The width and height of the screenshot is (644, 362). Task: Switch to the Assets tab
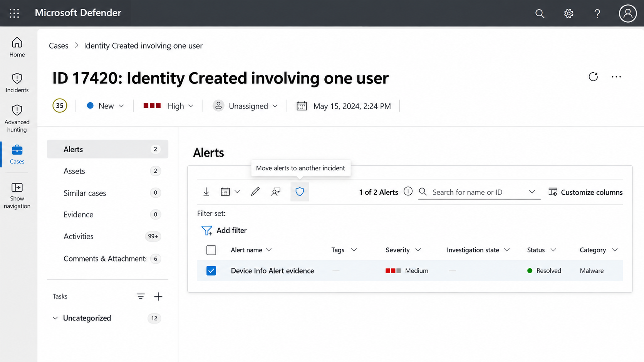(107, 171)
